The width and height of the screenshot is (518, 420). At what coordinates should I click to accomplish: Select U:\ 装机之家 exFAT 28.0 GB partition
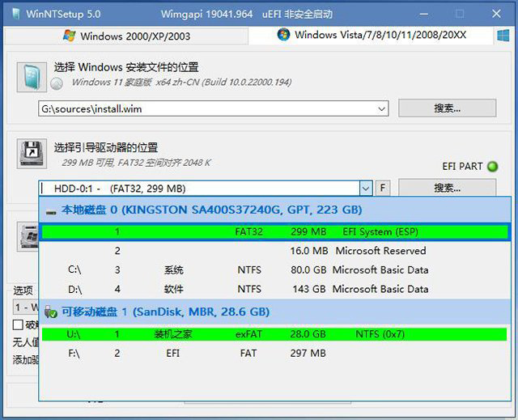(274, 334)
